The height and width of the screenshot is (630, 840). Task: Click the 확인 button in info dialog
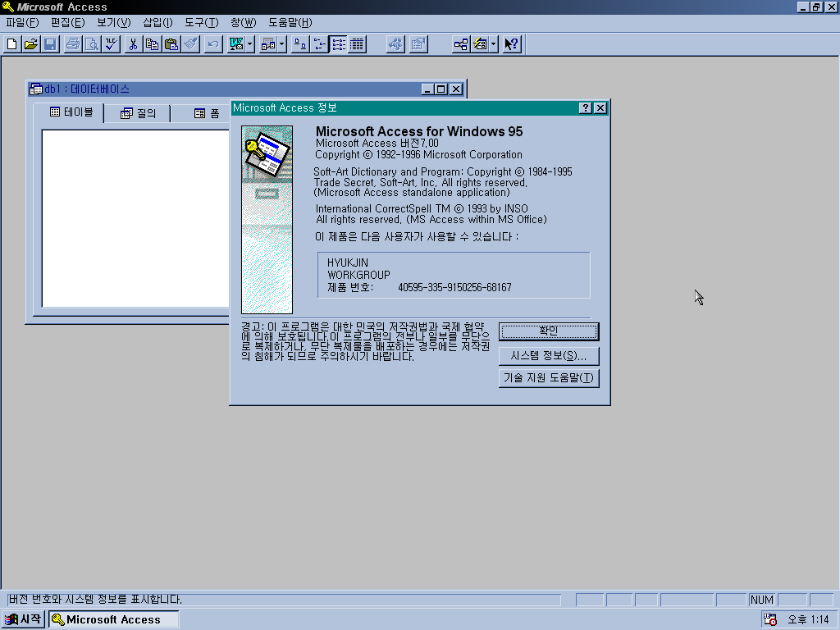pos(549,331)
